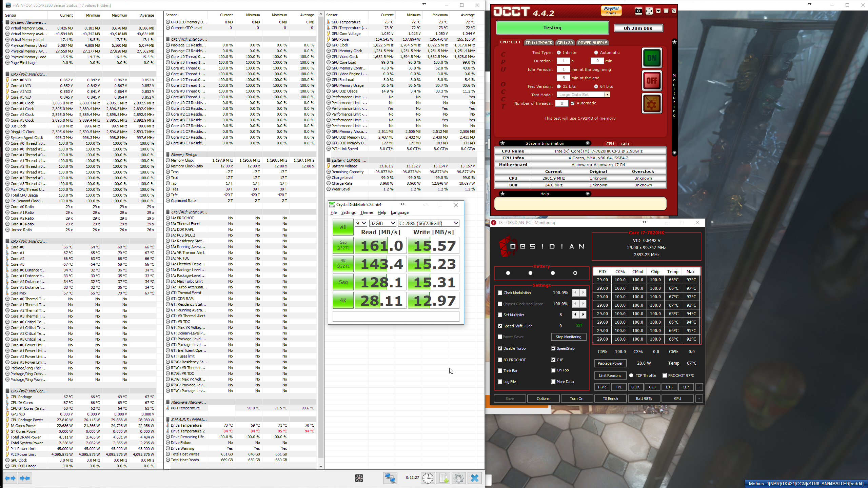Select the 32 bits radio button
Screen dimensions: 868x488
[559, 86]
